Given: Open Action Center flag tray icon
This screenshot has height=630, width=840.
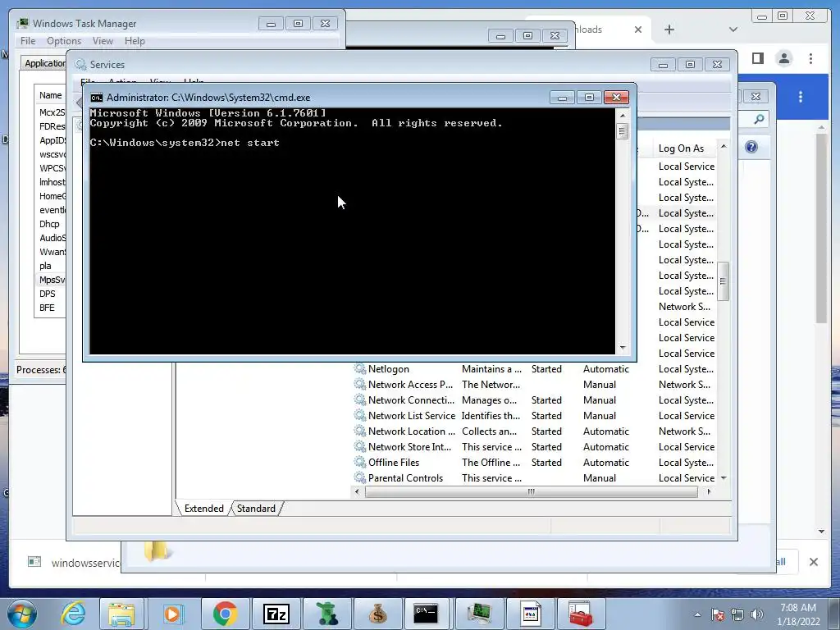Looking at the screenshot, I should click(x=718, y=614).
